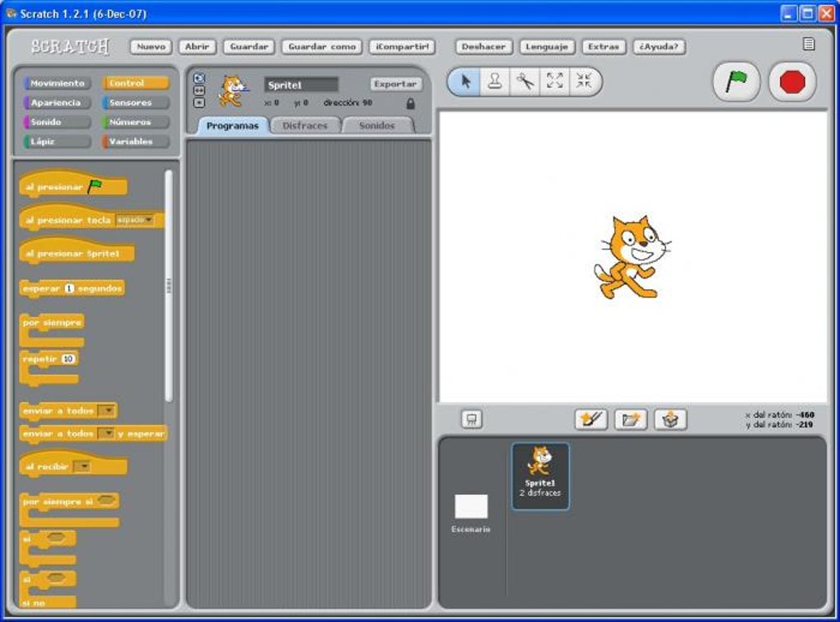Select the scissors delete tool
840x622 pixels.
[x=525, y=82]
